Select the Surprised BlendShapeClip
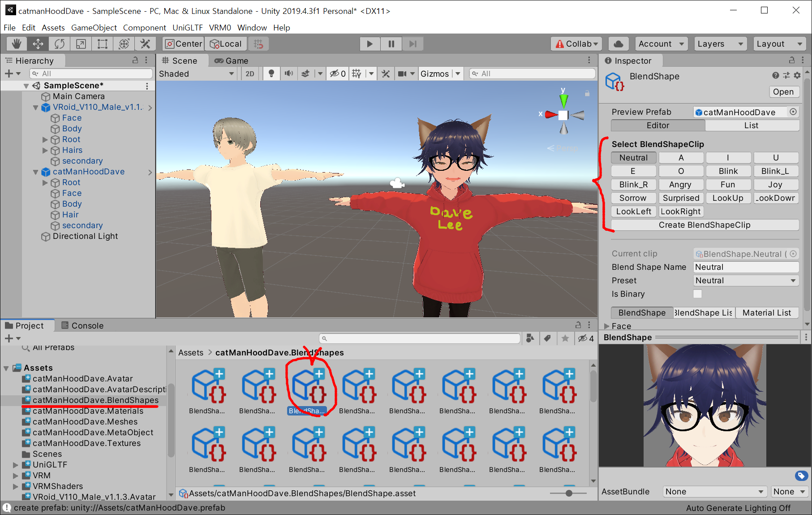 click(681, 198)
